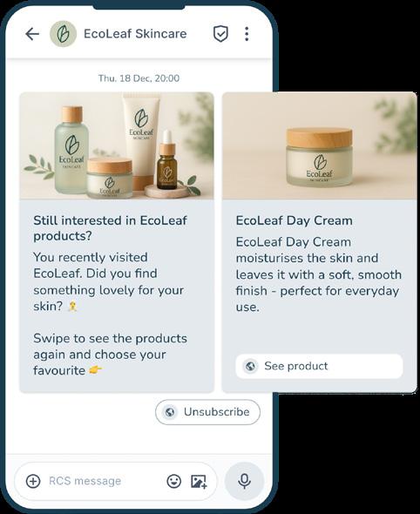Tap the EcoLeaf Skincare contact name

click(x=135, y=34)
